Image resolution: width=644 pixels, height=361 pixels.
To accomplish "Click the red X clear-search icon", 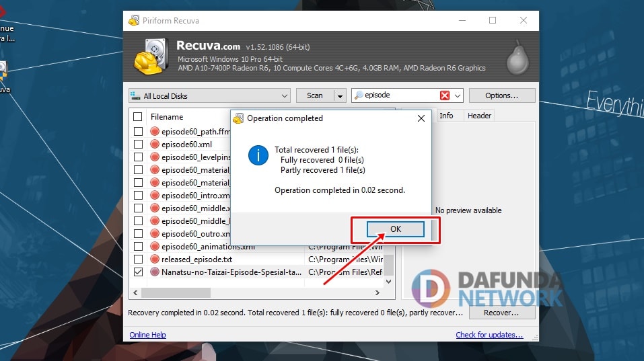I will 445,95.
